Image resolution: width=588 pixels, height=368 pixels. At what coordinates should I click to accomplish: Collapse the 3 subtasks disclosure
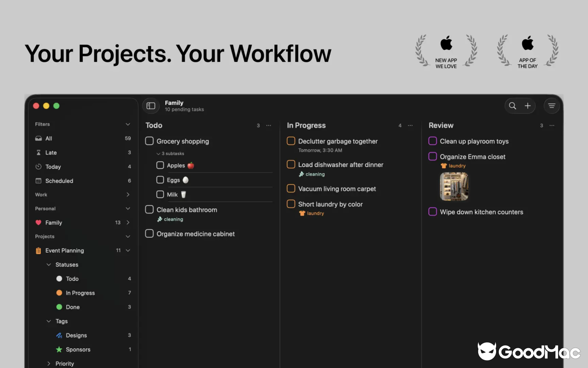tap(170, 154)
